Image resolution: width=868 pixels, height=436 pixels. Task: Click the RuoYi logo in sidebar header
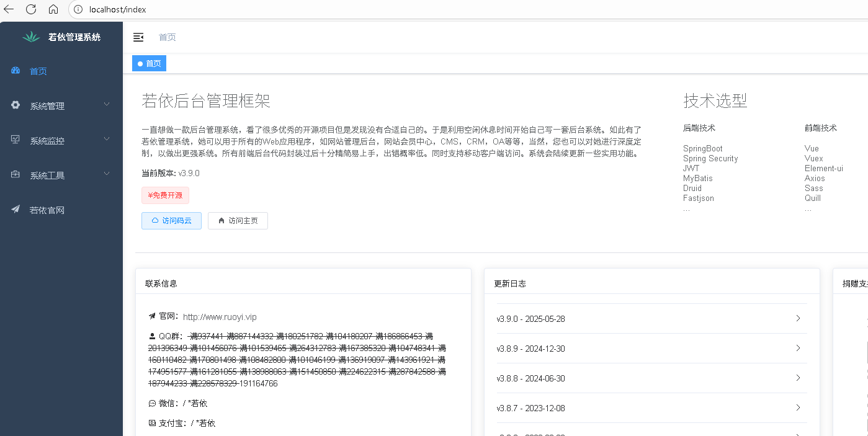tap(31, 37)
